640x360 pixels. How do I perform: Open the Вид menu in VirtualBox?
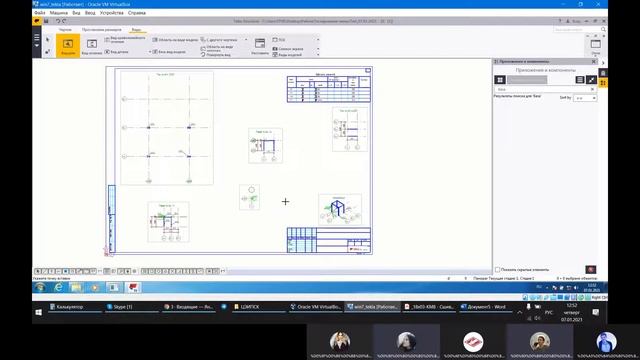(x=76, y=13)
